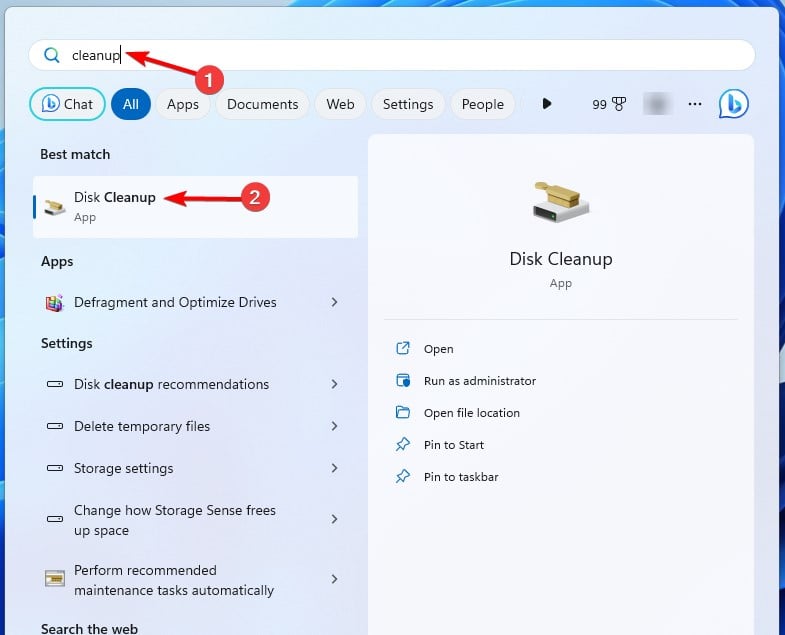Click recommended maintenance tasks icon
The image size is (785, 635).
[x=55, y=578]
